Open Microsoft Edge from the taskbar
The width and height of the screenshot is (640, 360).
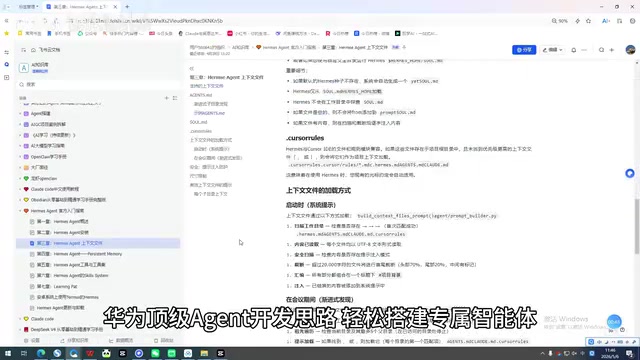coord(41,353)
